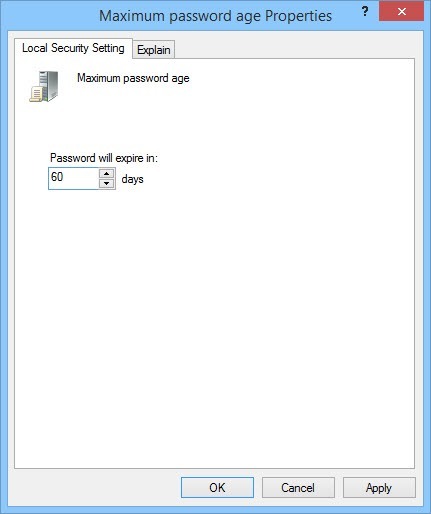This screenshot has width=431, height=514.
Task: Increase expiry days with the up arrow
Action: pos(107,174)
